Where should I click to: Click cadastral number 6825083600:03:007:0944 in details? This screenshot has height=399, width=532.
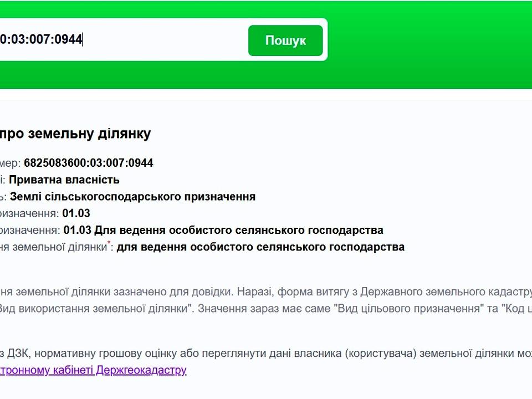[88, 163]
